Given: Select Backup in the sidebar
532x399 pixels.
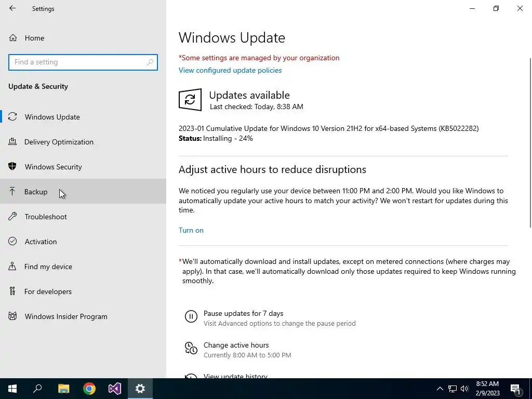Looking at the screenshot, I should pyautogui.click(x=83, y=191).
